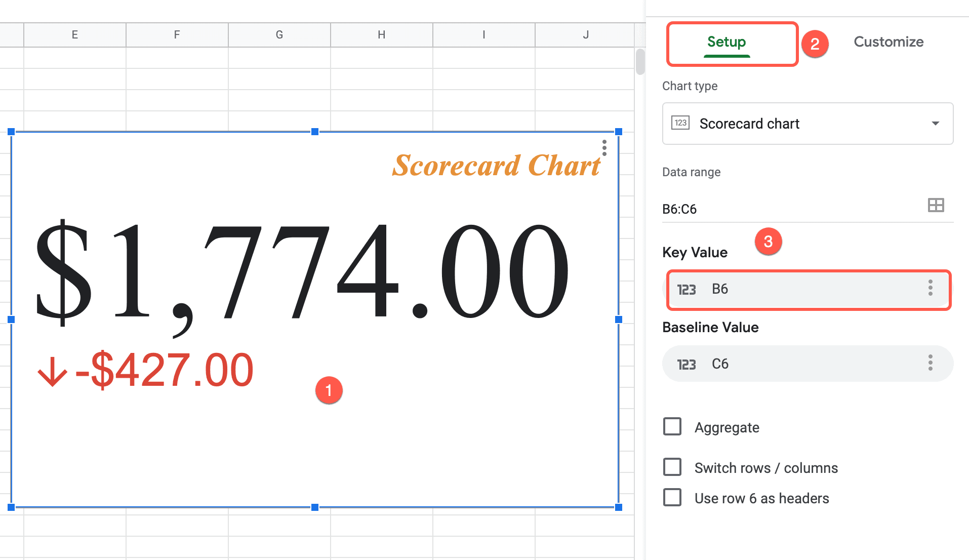Click the top-center resize handle of the chart
The height and width of the screenshot is (560, 969).
pos(315,132)
